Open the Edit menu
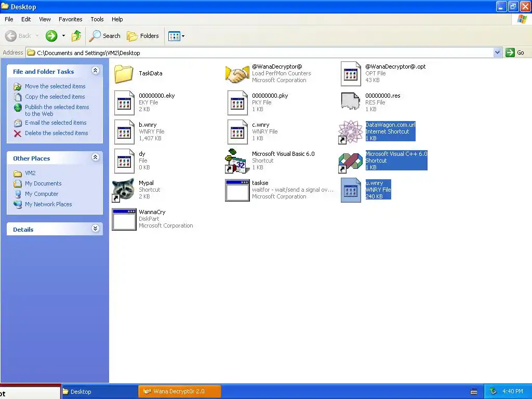The height and width of the screenshot is (399, 532). pyautogui.click(x=26, y=19)
